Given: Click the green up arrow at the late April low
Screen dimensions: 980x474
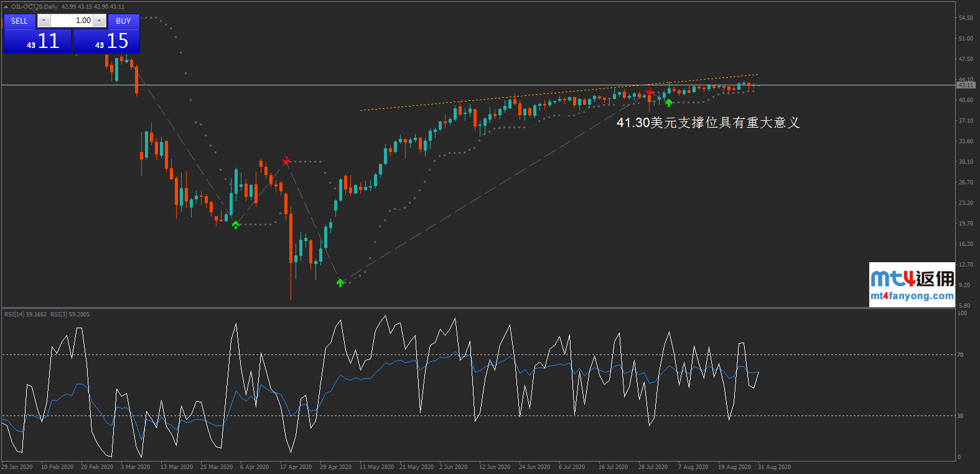Looking at the screenshot, I should [x=340, y=283].
